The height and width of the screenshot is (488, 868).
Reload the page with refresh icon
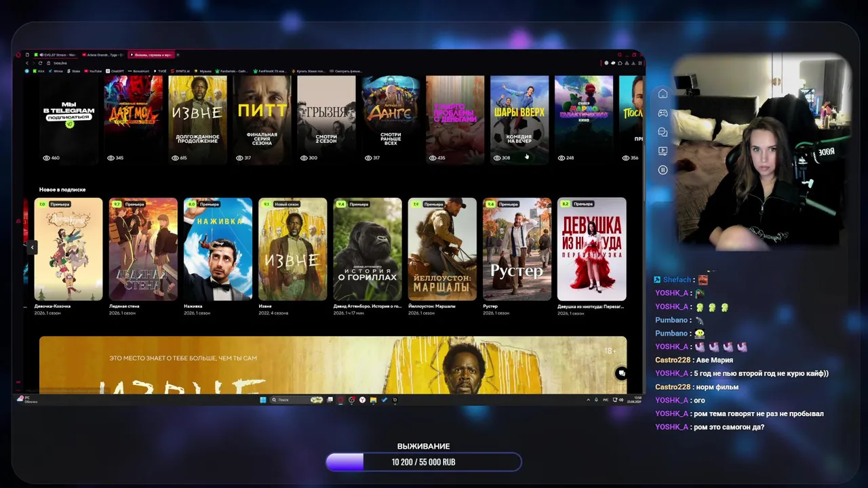[x=40, y=63]
